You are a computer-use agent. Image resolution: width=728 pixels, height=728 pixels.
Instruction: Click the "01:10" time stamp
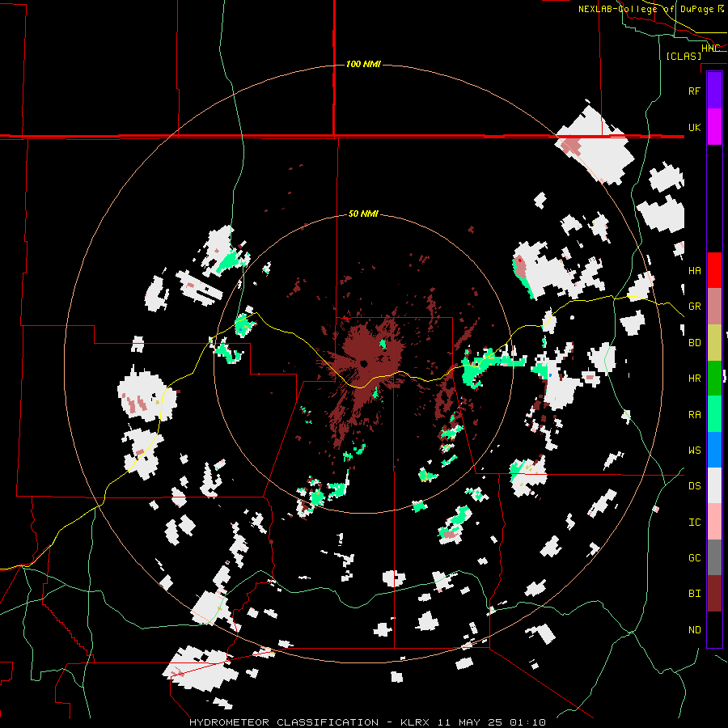527,722
